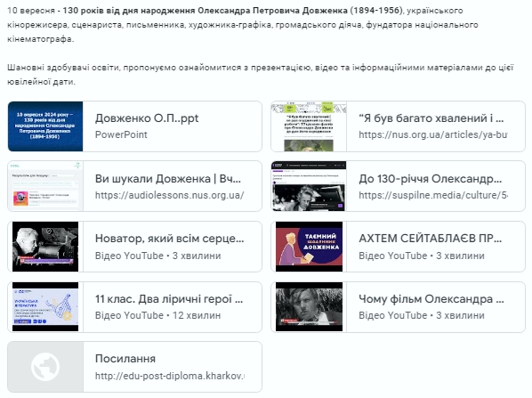Open "Новатор, який всім серце" YouTube video
Screen dimensions: 532x398
(x=169, y=239)
